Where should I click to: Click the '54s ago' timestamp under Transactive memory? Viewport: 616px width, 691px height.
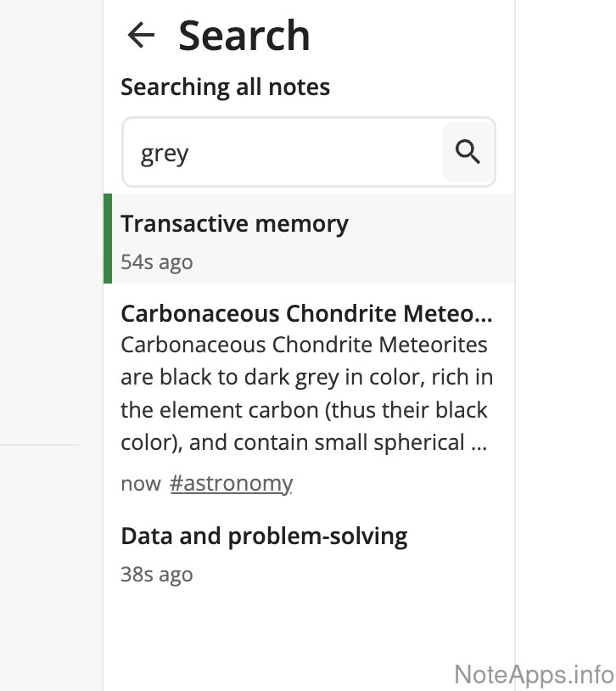pos(157,262)
